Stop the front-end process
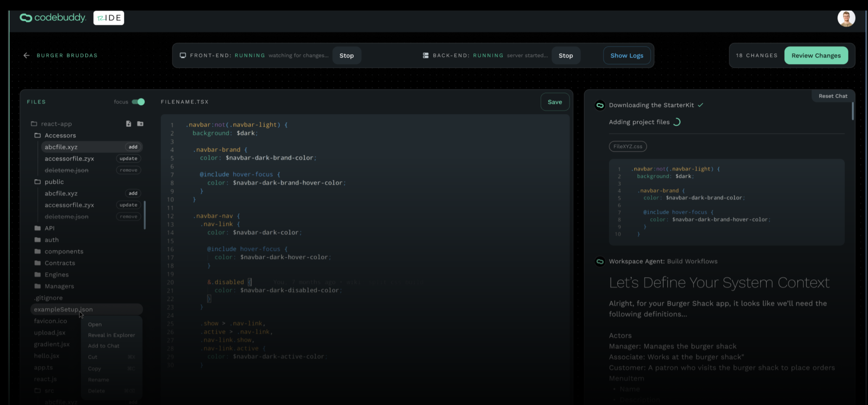Viewport: 868px width, 405px height. pyautogui.click(x=346, y=56)
